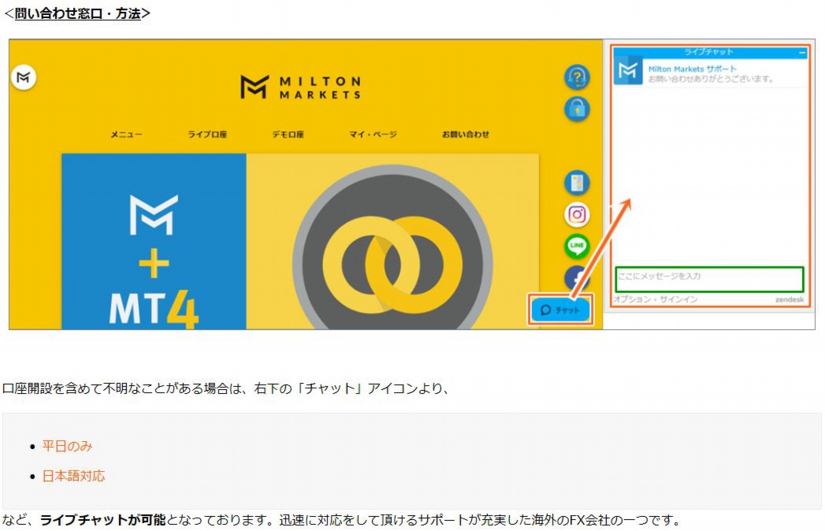Open the green LINE icon
Image resolution: width=825 pixels, height=531 pixels.
pyautogui.click(x=577, y=246)
